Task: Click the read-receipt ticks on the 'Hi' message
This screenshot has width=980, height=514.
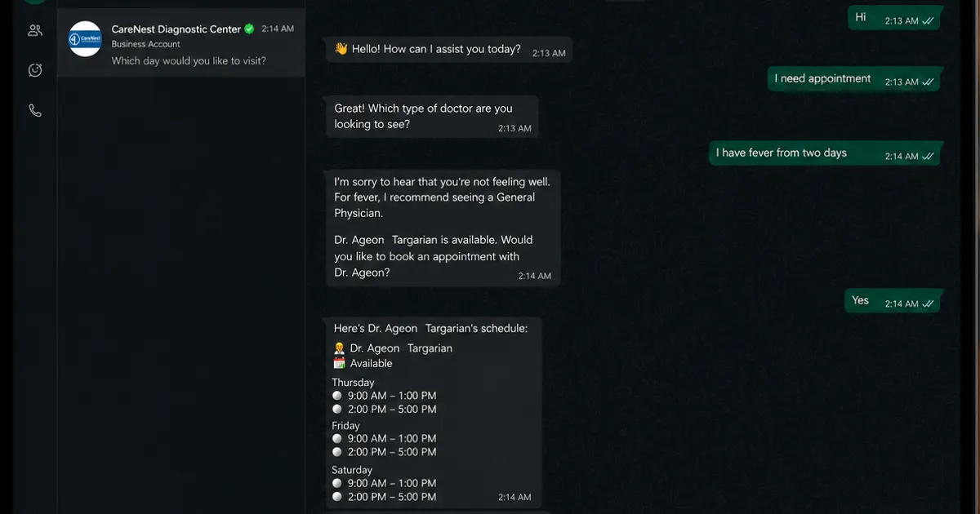Action: coord(928,21)
